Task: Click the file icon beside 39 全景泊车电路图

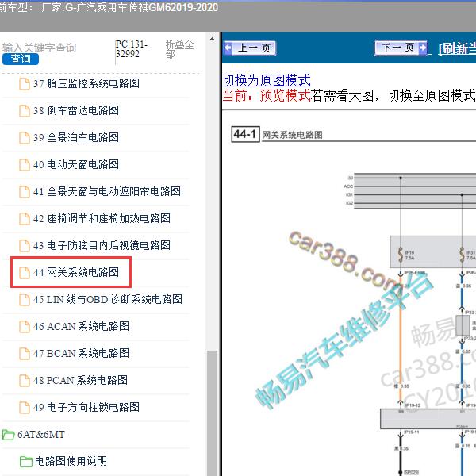Action: click(25, 138)
